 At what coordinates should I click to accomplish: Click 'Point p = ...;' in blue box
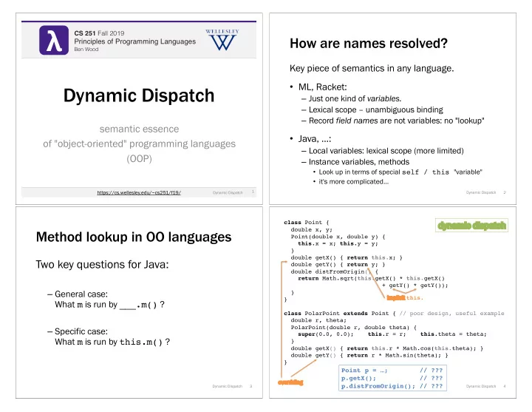tap(364, 371)
